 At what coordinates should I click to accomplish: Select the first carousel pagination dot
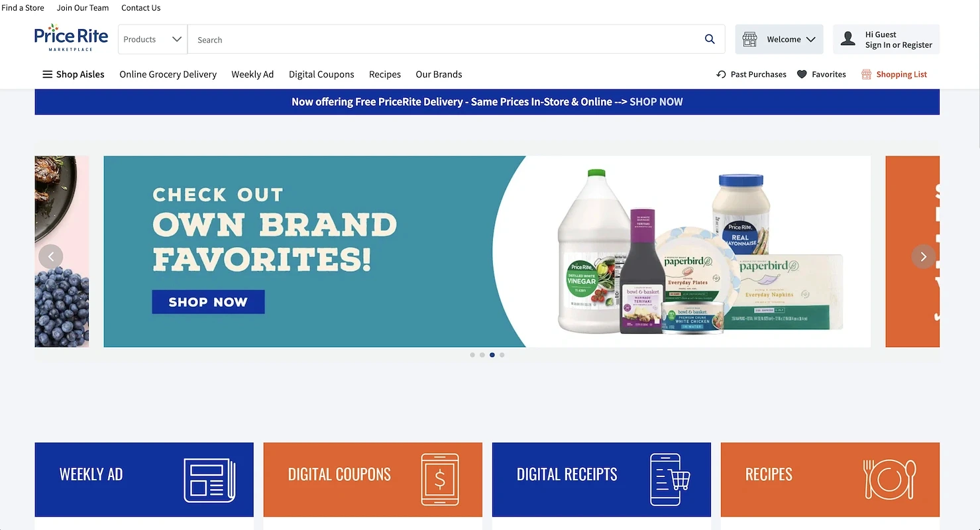(x=472, y=355)
